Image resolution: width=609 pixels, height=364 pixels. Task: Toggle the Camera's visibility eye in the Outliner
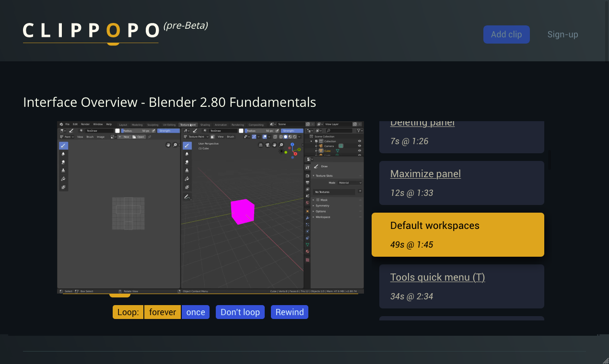360,146
